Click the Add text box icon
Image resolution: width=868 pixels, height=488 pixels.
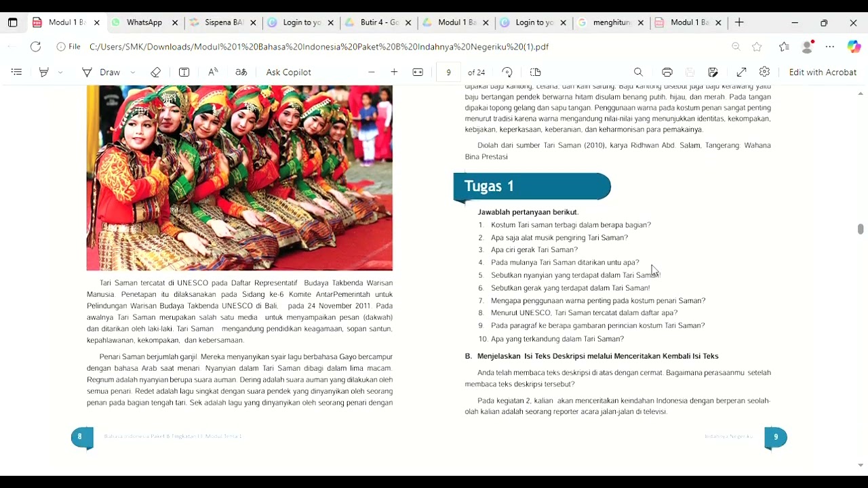(x=184, y=72)
